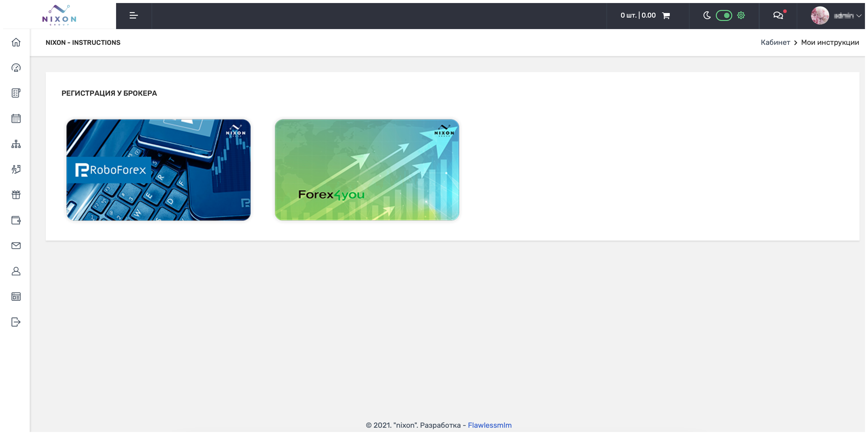Viewport: 868px width, 435px height.
Task: Open the checklist tasks sidebar icon
Action: pyautogui.click(x=16, y=93)
